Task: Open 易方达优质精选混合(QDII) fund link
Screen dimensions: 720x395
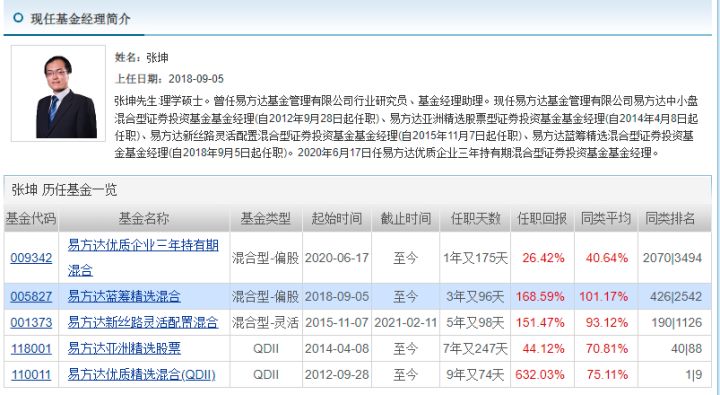Action: pos(141,375)
